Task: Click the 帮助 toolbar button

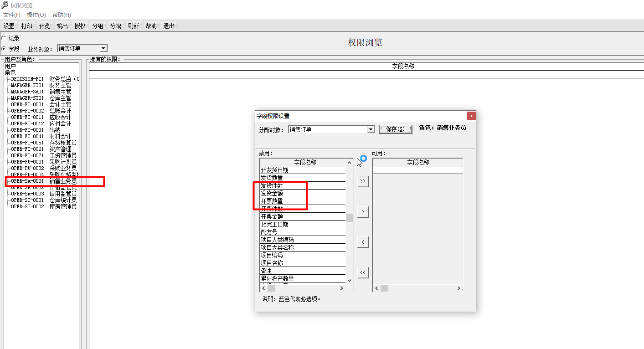Action: (x=151, y=26)
